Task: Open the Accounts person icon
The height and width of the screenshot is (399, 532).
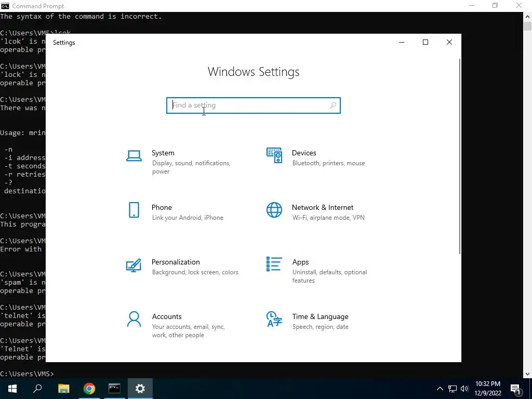Action: point(134,320)
